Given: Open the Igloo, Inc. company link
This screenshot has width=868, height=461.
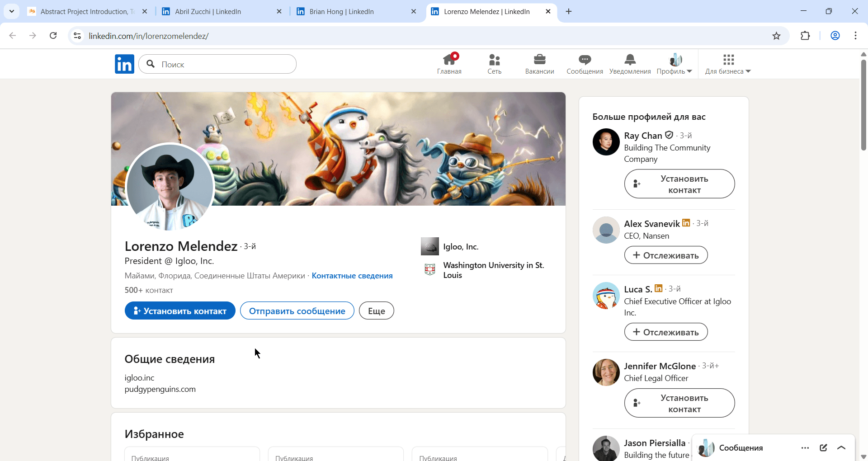Looking at the screenshot, I should click(461, 247).
